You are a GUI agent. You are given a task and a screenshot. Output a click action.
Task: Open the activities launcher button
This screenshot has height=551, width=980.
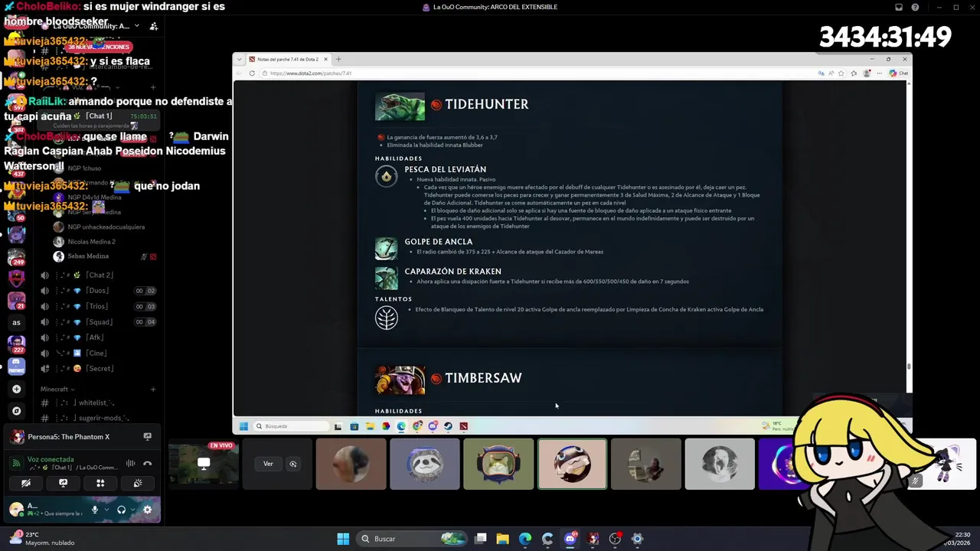(x=100, y=483)
